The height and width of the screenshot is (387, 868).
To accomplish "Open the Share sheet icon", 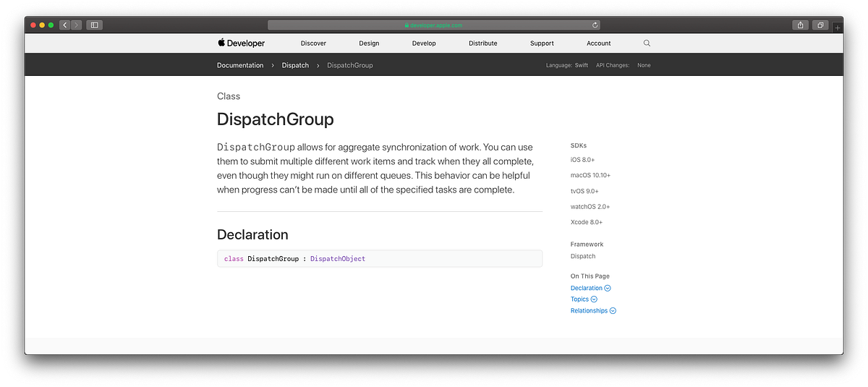I will 801,25.
